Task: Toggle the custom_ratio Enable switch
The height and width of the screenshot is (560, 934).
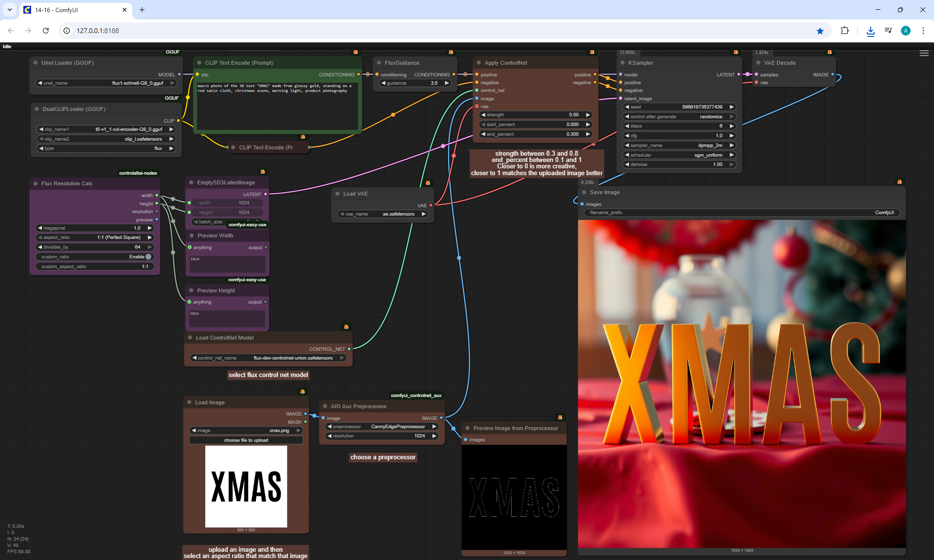Action: (148, 257)
